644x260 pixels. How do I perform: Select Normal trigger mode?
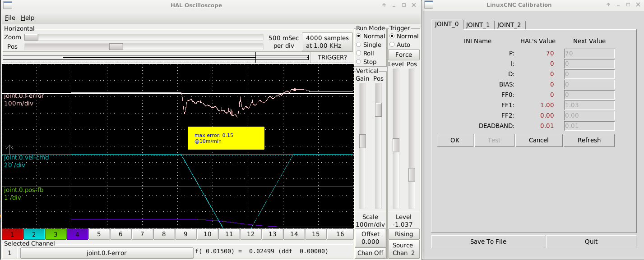(x=404, y=36)
